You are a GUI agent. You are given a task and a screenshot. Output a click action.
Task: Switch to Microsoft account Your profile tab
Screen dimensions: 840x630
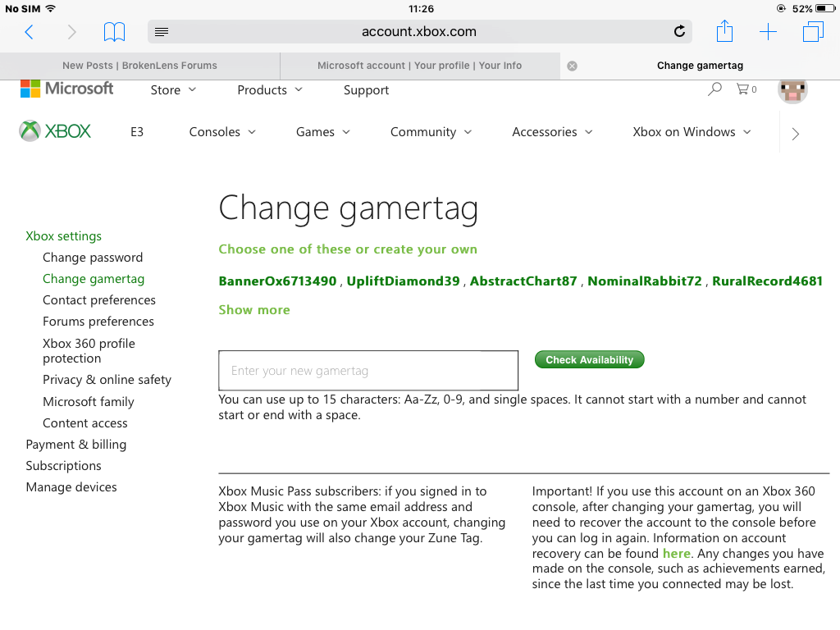tap(419, 66)
